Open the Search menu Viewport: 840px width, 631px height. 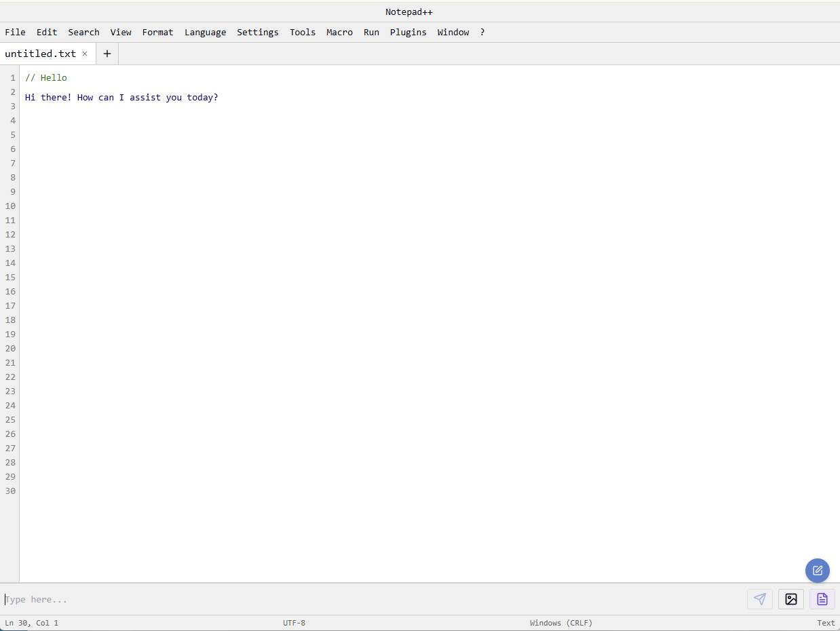pyautogui.click(x=83, y=32)
